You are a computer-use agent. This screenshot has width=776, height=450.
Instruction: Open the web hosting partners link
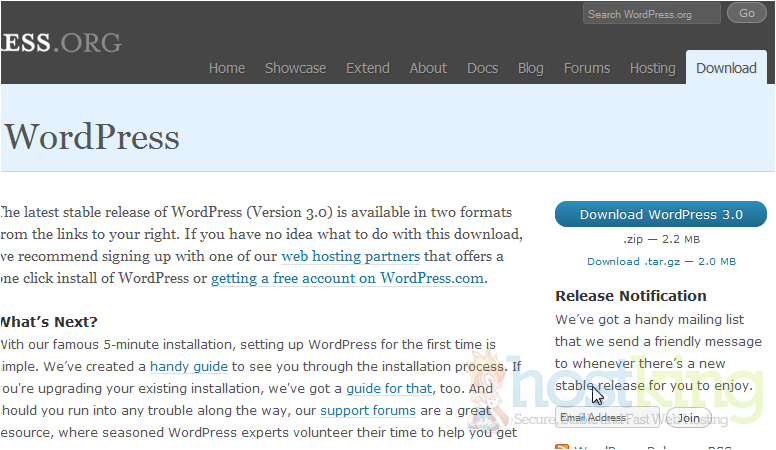point(350,256)
